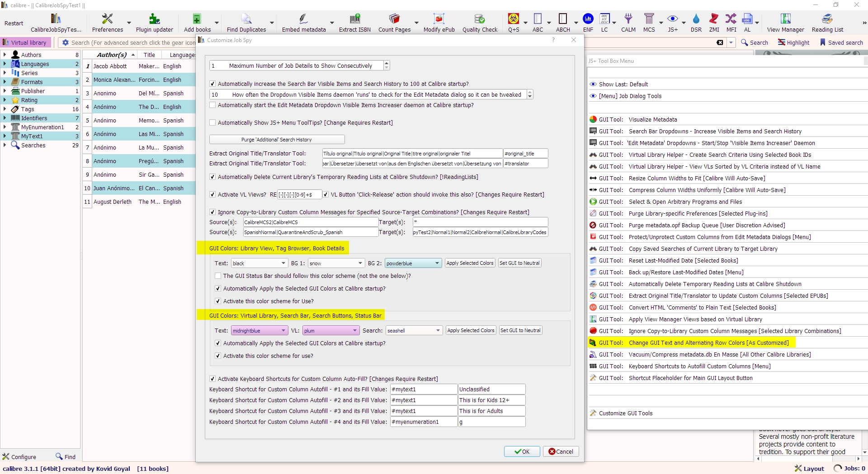The image size is (868, 474).
Task: Toggle VL Button Click-Release action checkbox
Action: point(325,195)
